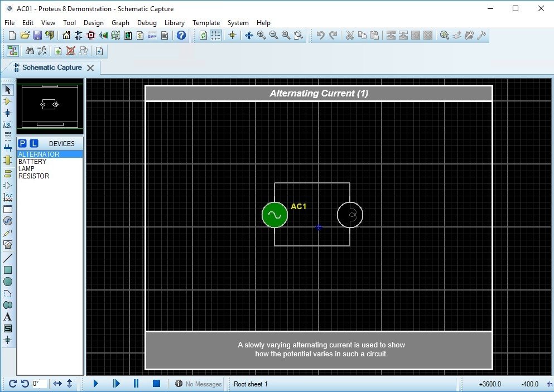The width and height of the screenshot is (554, 392).
Task: Switch to Component Mode tool
Action: [x=8, y=101]
